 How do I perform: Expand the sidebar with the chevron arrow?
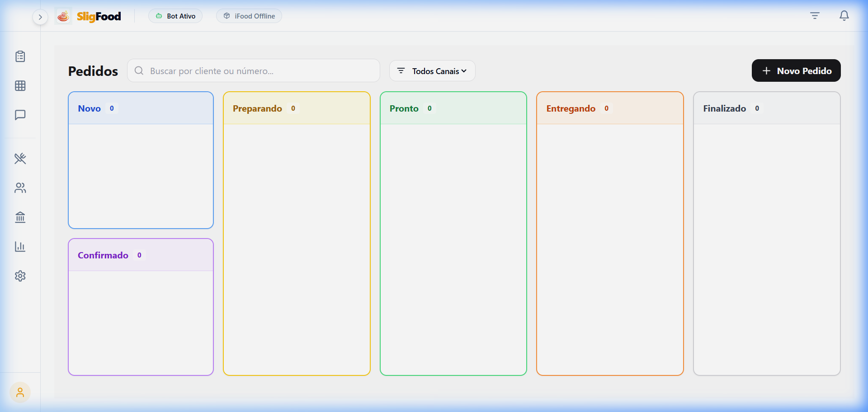(x=40, y=17)
